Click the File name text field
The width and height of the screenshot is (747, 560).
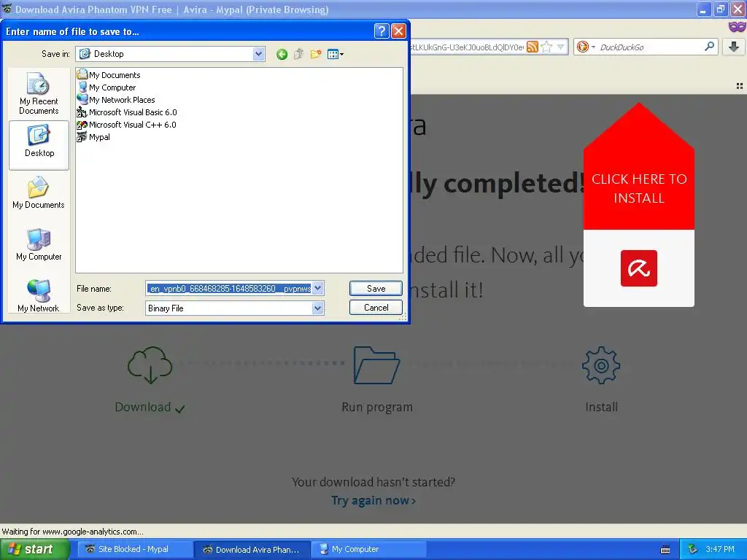(229, 289)
